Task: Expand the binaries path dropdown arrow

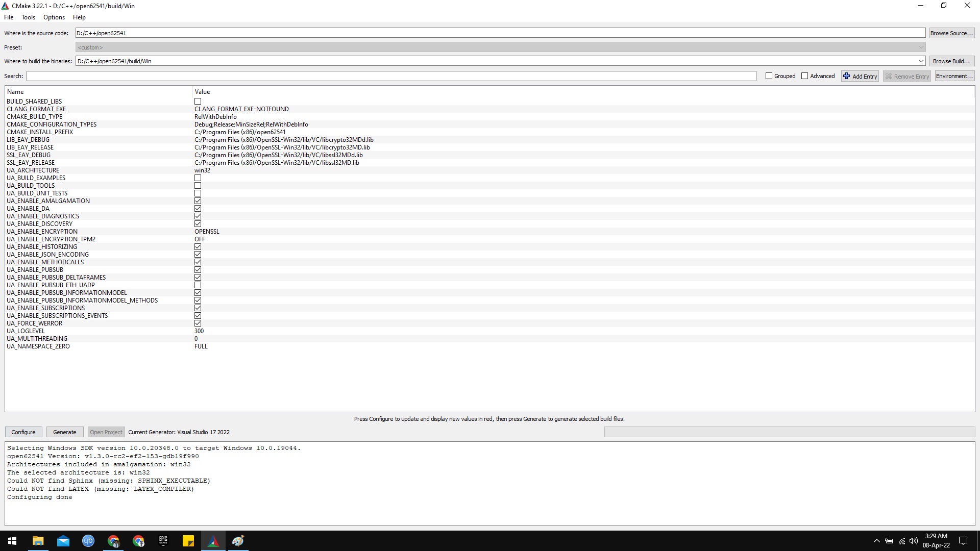Action: [x=920, y=61]
